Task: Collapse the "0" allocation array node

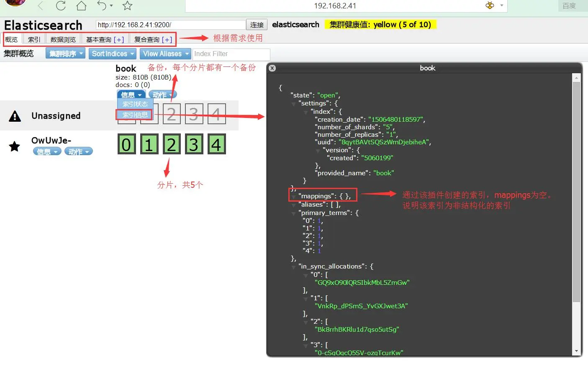Action: tap(306, 275)
